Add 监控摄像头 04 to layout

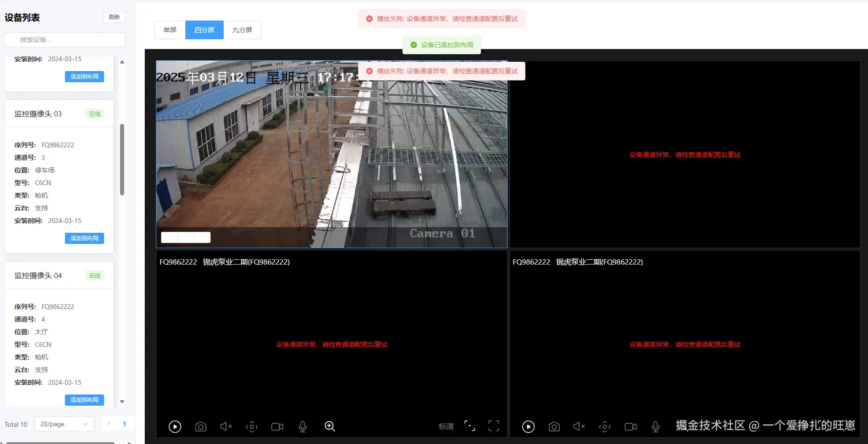point(85,400)
